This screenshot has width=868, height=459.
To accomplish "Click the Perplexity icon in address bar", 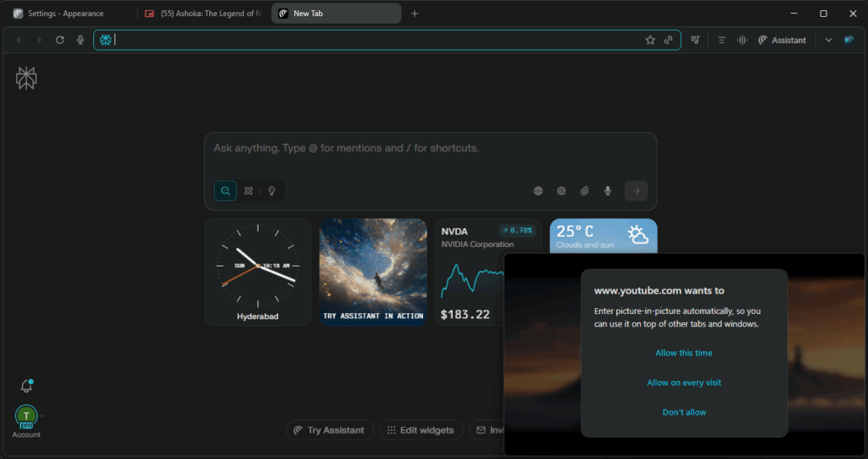I will tap(105, 40).
